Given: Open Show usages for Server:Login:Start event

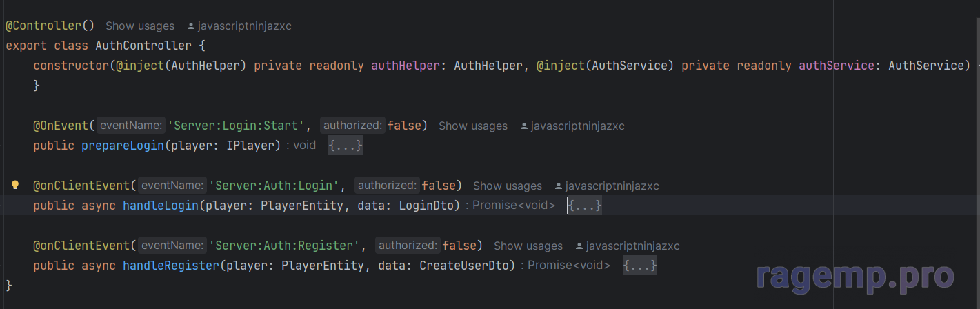Looking at the screenshot, I should (473, 126).
